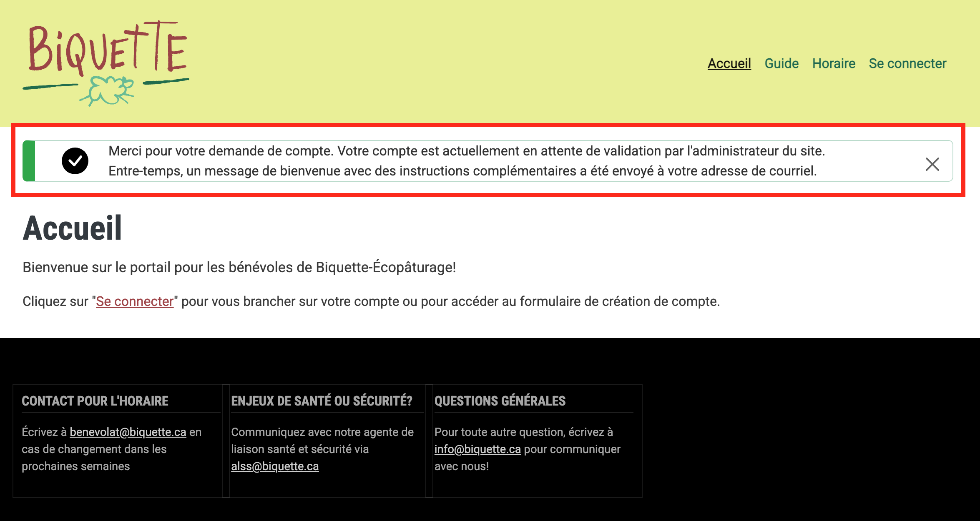Click the info@biquette.ca general questions link
The image size is (980, 521).
(477, 449)
